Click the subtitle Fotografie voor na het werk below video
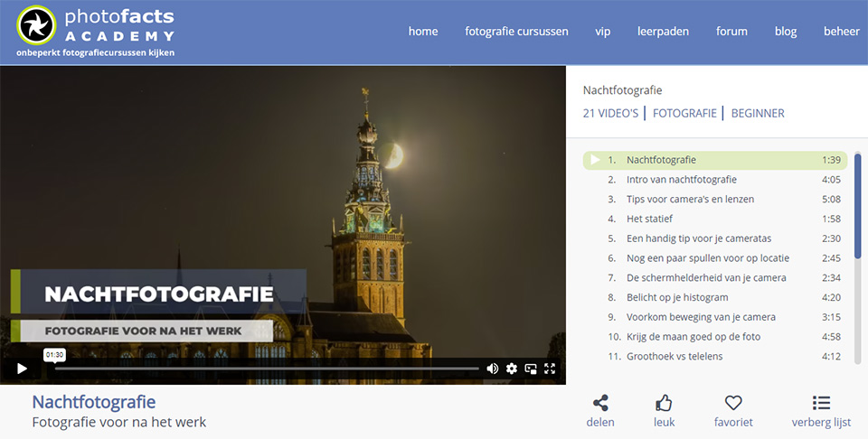 (x=119, y=423)
